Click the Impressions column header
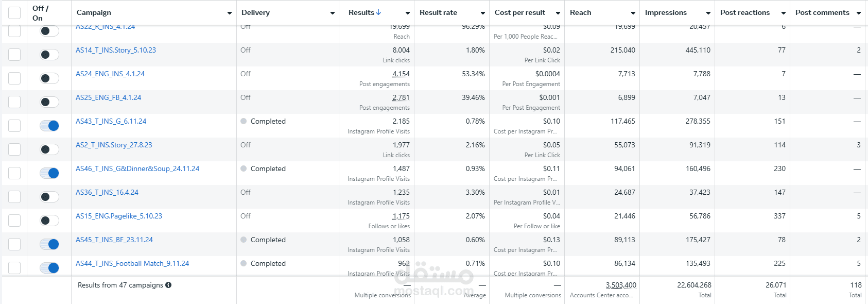Image resolution: width=868 pixels, height=304 pixels. click(666, 12)
